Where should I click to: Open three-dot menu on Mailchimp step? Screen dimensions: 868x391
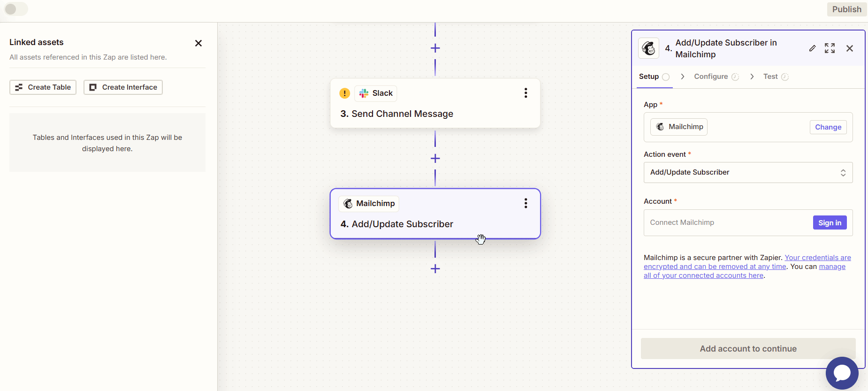point(525,203)
